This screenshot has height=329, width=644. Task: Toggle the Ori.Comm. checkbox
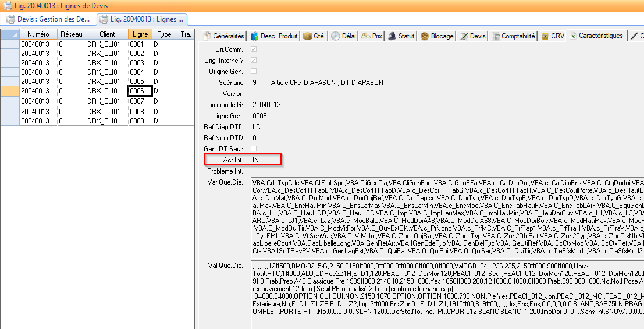pyautogui.click(x=253, y=49)
